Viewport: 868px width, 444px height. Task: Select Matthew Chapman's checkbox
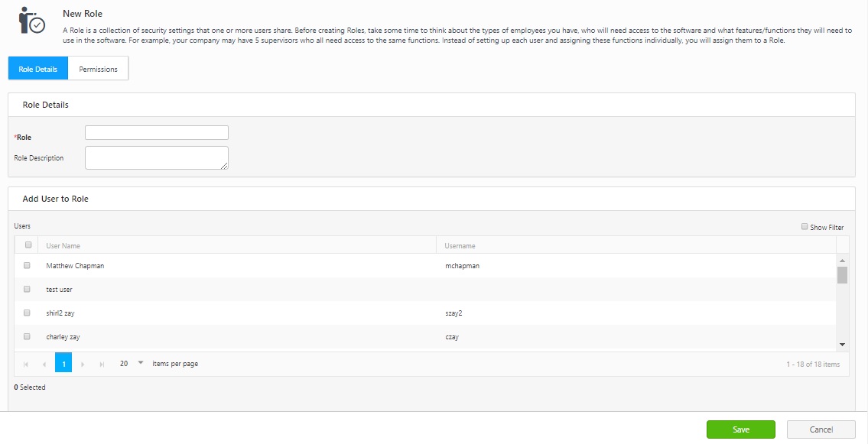27,266
